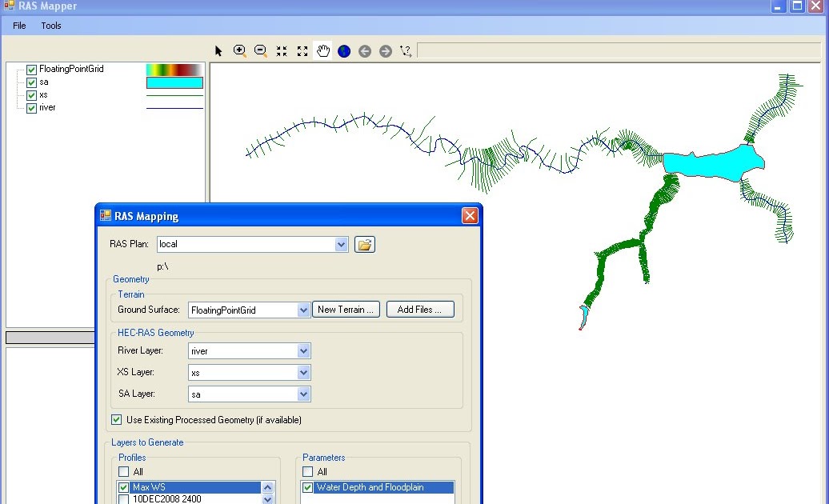Select the arrow pointer tool
Screen dimensions: 829x504
pos(218,50)
